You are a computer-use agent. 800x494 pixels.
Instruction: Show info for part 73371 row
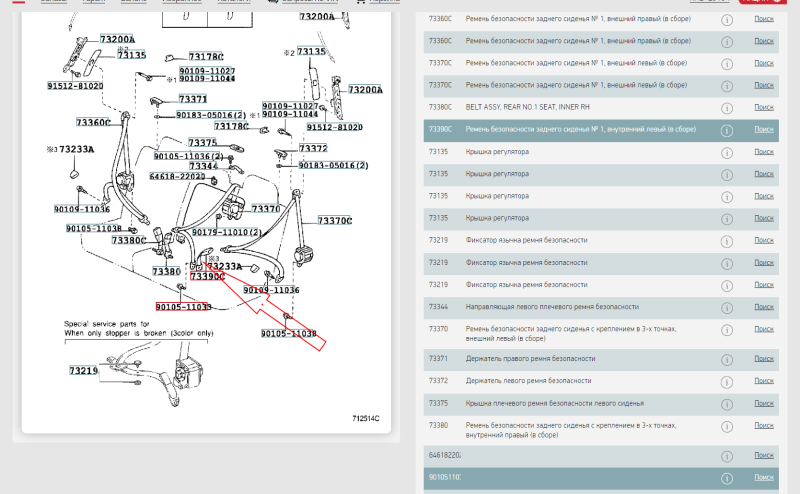pos(727,358)
